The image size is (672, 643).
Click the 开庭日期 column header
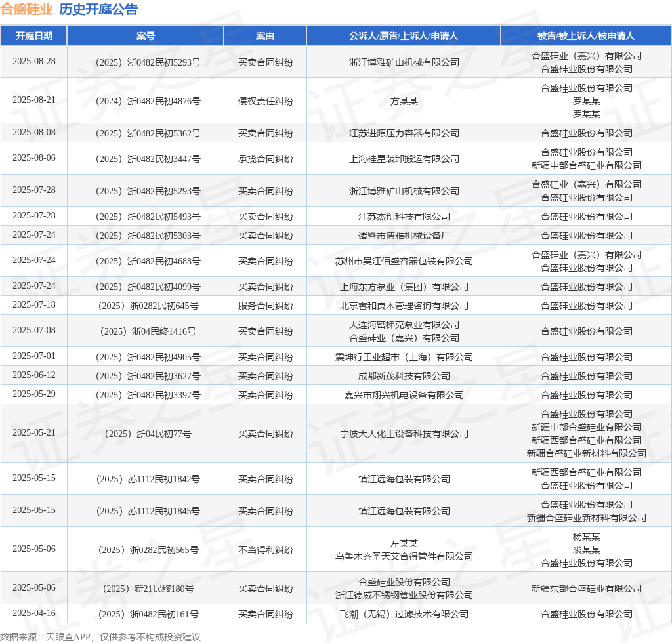tap(34, 36)
